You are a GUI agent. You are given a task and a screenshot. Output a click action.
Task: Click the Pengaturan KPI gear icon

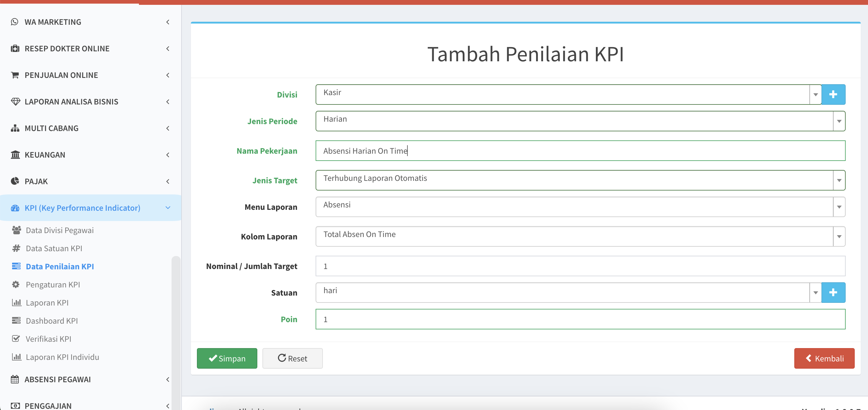tap(16, 284)
